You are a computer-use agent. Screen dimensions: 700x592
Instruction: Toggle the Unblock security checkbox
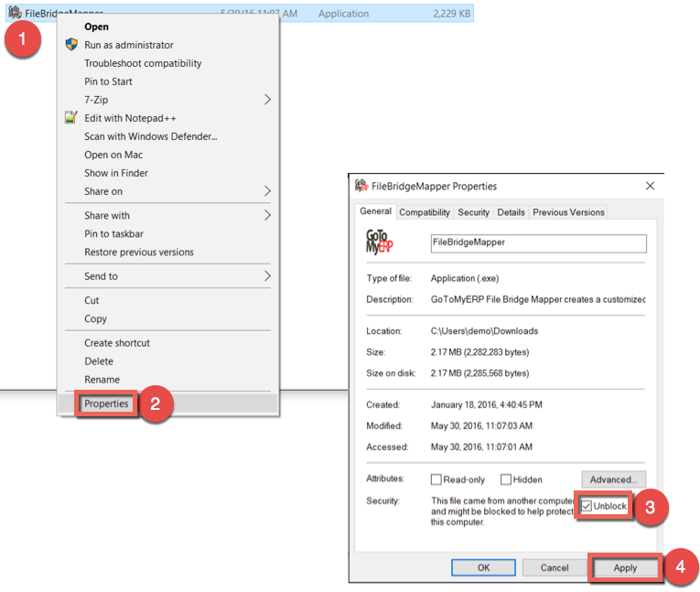pyautogui.click(x=587, y=505)
